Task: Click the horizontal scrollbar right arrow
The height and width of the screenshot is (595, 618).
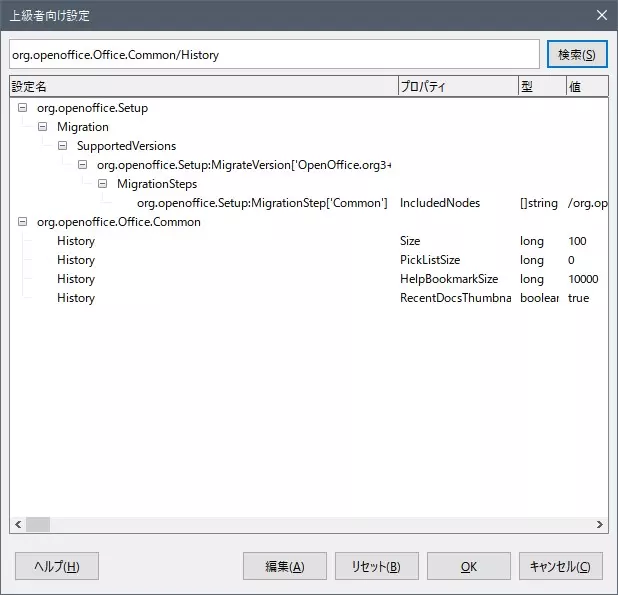Action: tap(599, 525)
